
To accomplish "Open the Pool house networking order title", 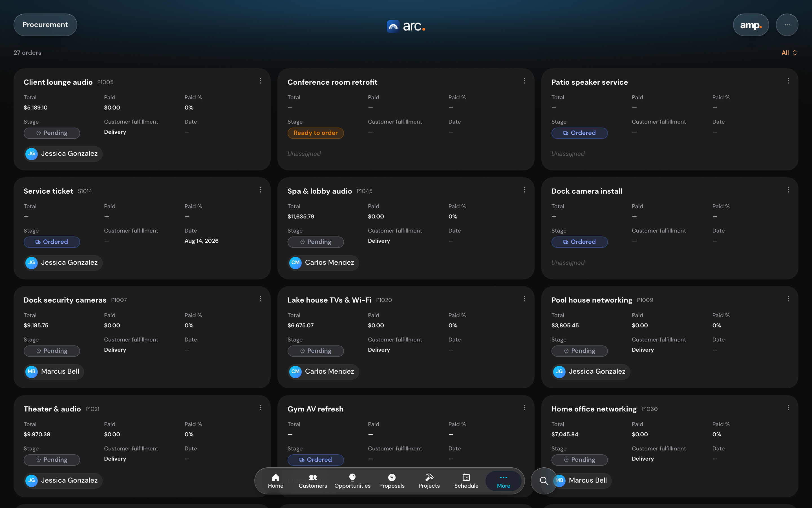I will pyautogui.click(x=592, y=300).
